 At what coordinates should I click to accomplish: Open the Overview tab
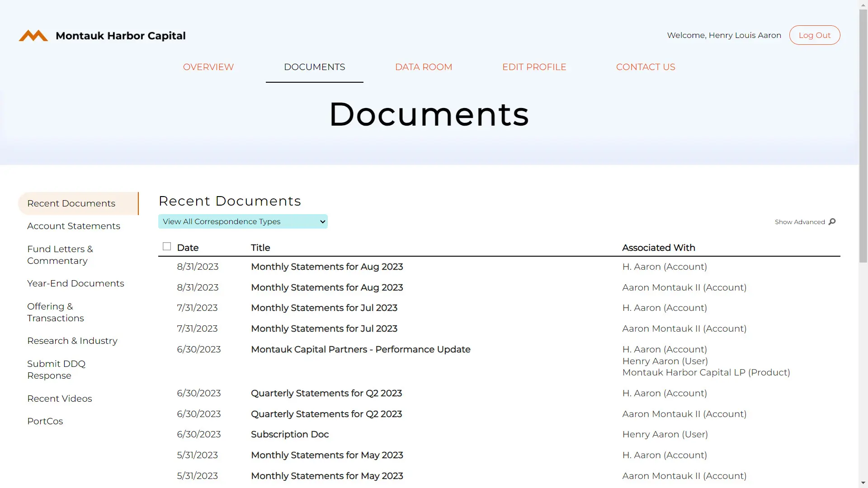208,67
